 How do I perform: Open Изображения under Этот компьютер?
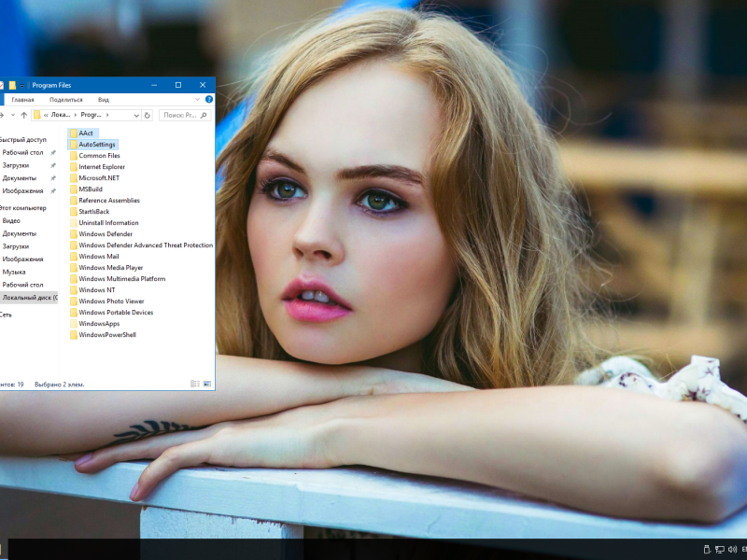coord(22,259)
